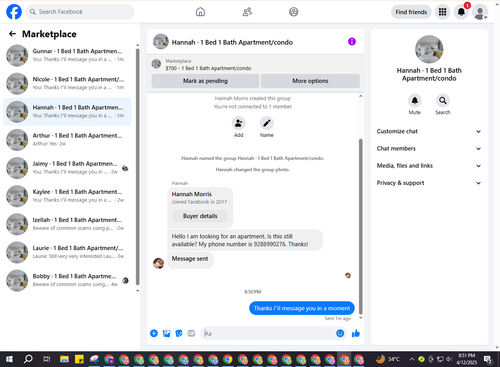Screen dimensions: 500x367
Task: Open the grid menu icon
Action: [x=442, y=12]
